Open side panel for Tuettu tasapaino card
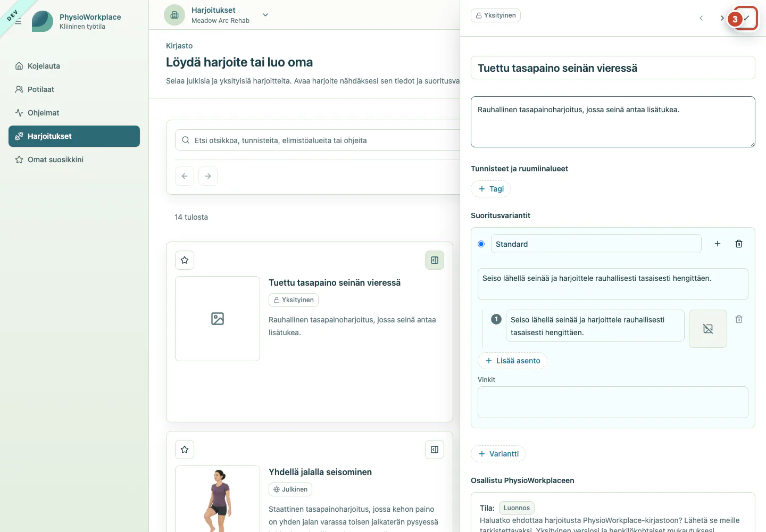 435,260
